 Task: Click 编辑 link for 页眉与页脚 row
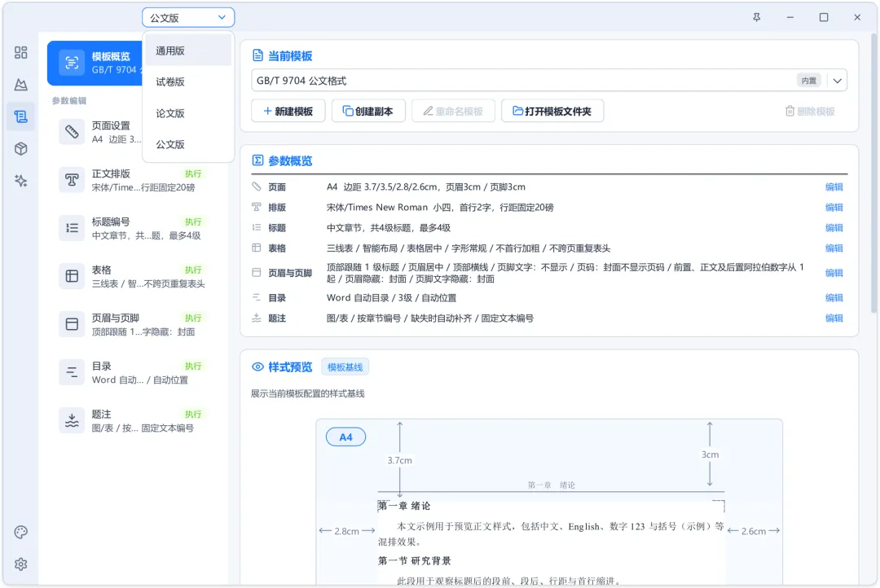(x=834, y=274)
